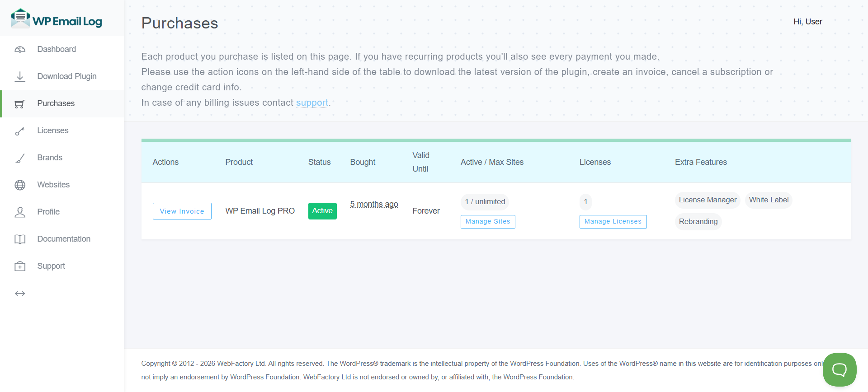Go to the Licenses page
The height and width of the screenshot is (392, 868).
coord(53,131)
